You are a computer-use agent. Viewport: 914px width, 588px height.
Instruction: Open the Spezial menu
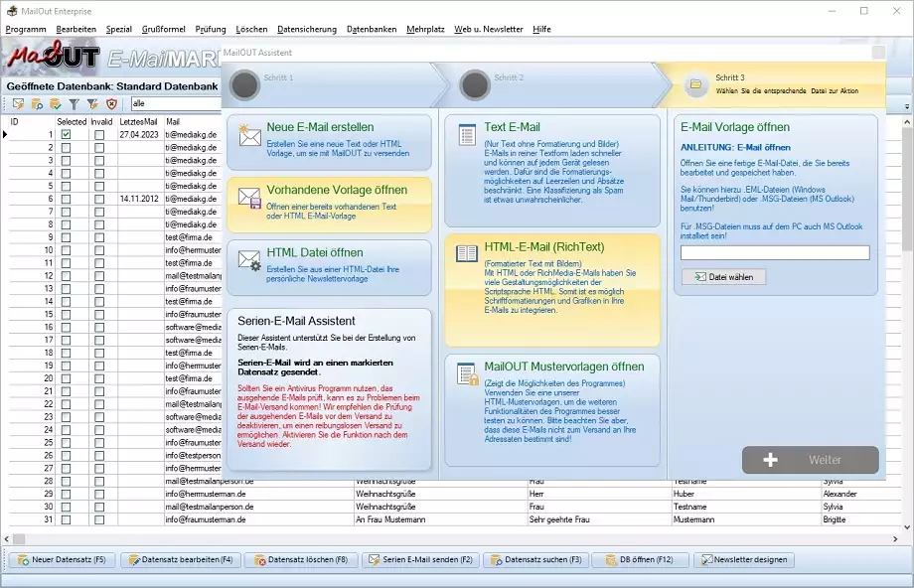[119, 29]
